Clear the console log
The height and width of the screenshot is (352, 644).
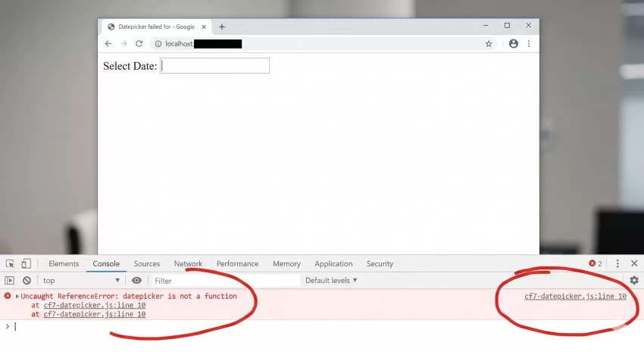(x=27, y=281)
